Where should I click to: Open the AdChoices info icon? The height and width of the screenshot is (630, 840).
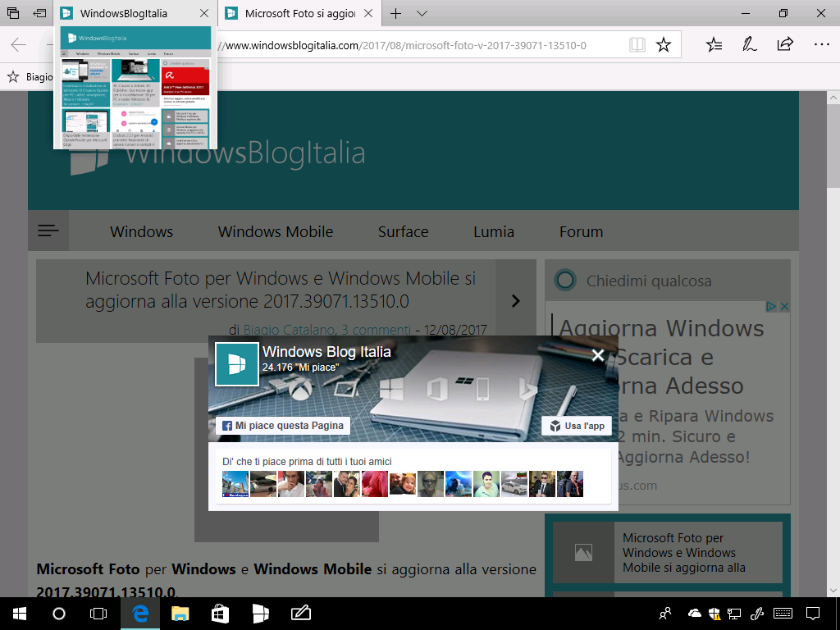coord(771,307)
